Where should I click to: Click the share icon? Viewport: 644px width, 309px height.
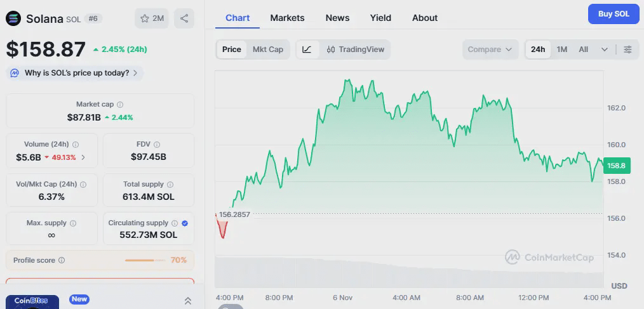click(184, 18)
